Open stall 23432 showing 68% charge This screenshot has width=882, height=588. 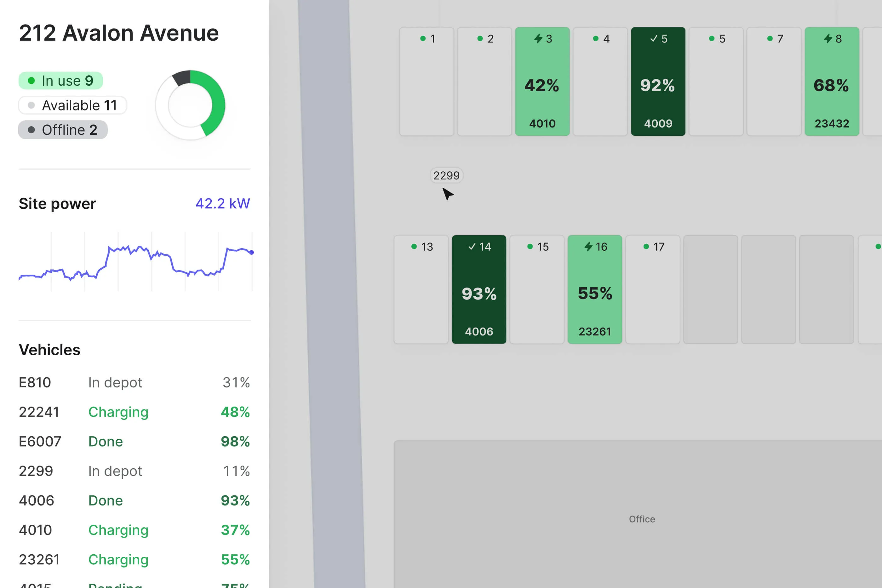(832, 81)
